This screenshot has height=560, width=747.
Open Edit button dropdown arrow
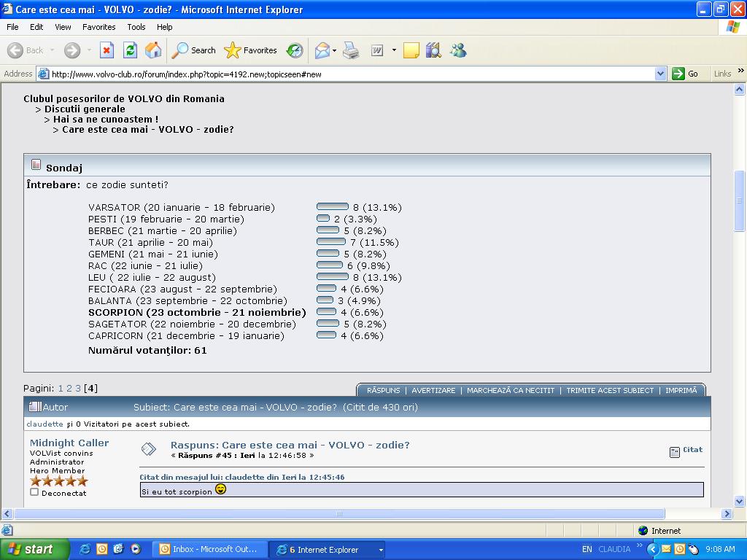point(394,50)
